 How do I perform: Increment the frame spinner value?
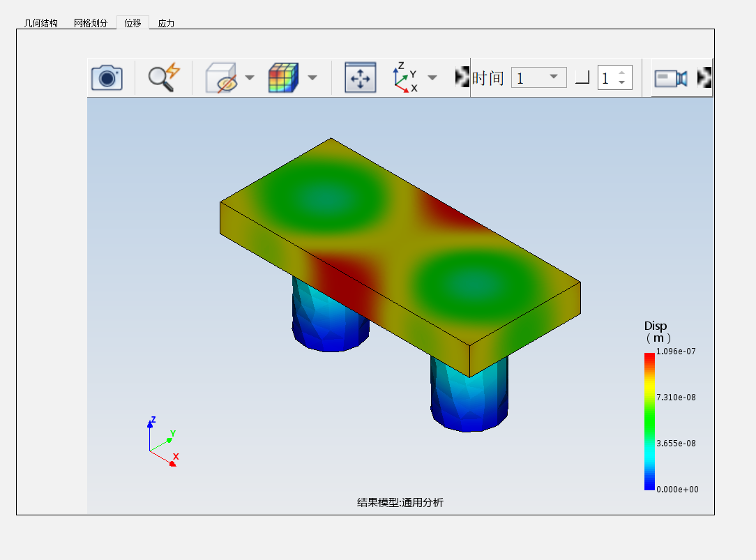[622, 73]
